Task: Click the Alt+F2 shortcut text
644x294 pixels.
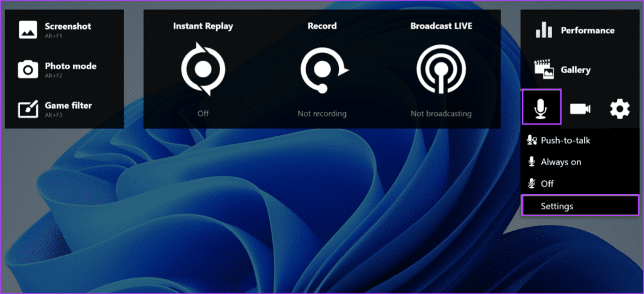Action: click(x=53, y=76)
